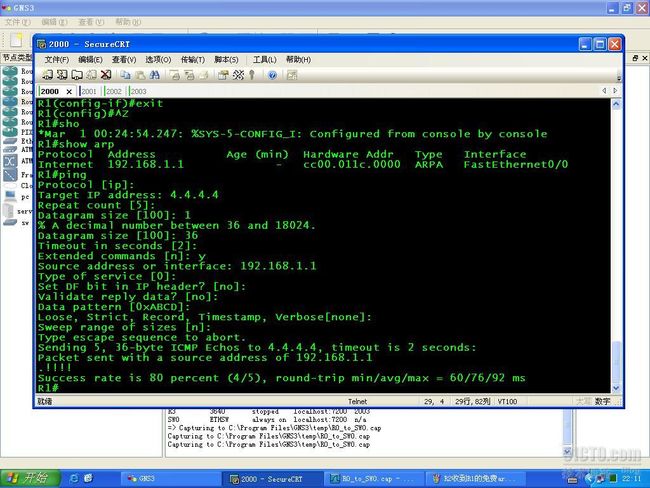
Task: Open the 文件 menu in GNS3 window
Action: click(17, 22)
